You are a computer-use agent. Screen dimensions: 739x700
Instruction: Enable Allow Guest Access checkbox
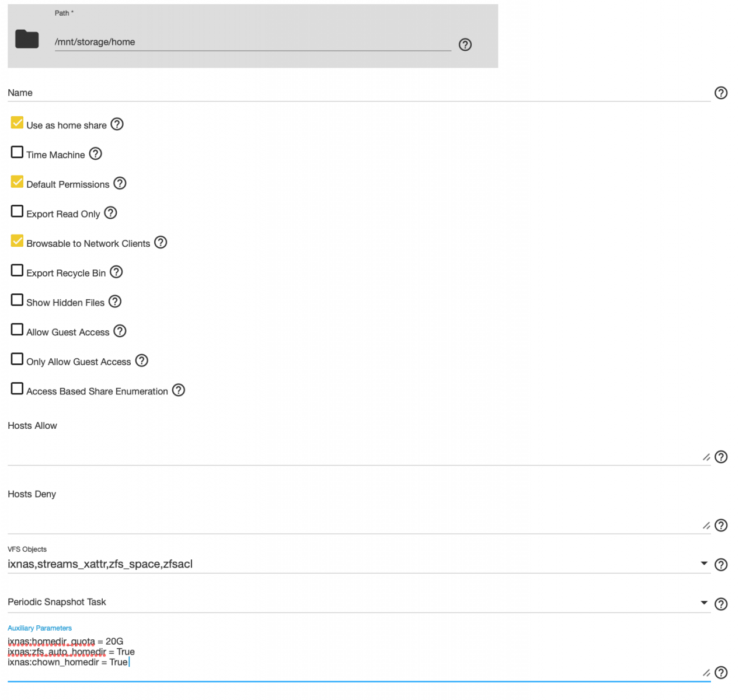[x=18, y=330]
